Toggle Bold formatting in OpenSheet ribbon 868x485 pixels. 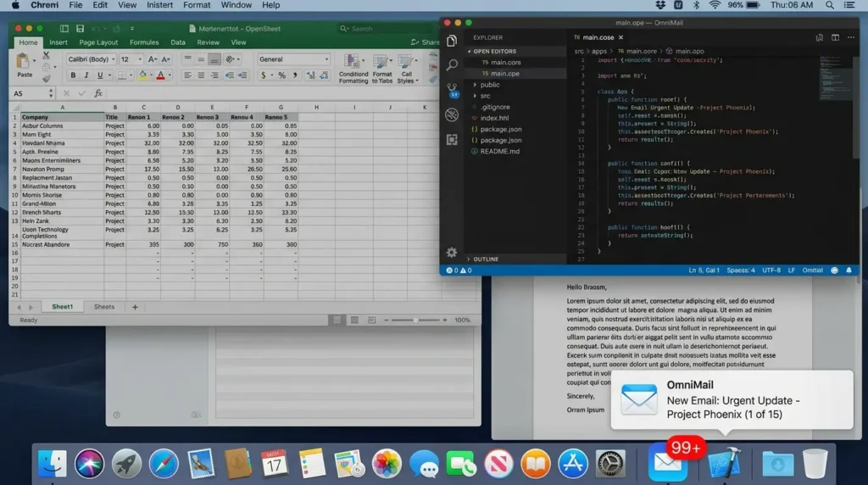pos(73,75)
